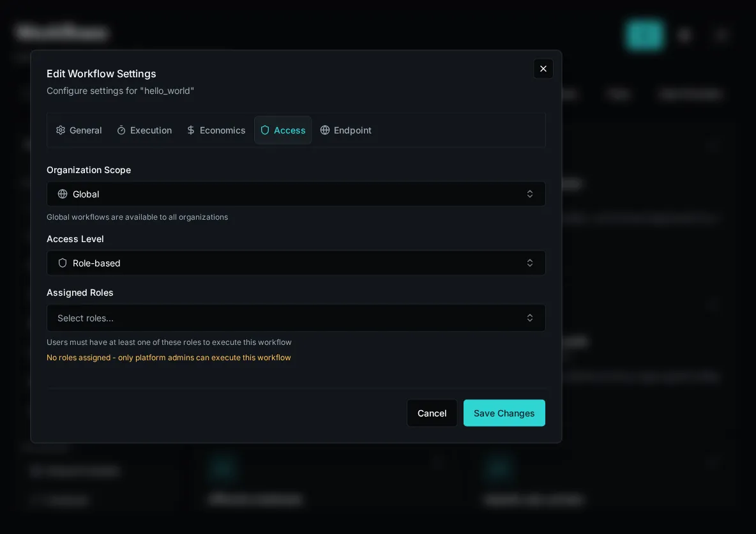The width and height of the screenshot is (756, 534).
Task: Click the globe icon beside Global
Action: 63,194
